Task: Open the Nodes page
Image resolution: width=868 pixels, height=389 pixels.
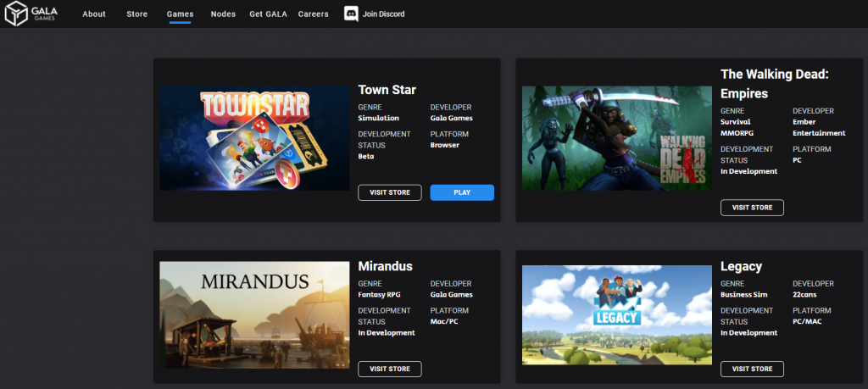Action: pos(223,14)
